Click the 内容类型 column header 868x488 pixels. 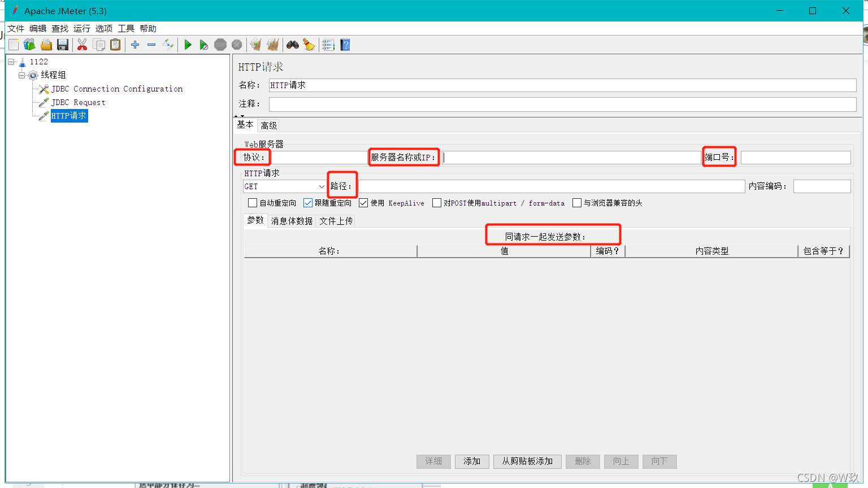click(x=711, y=251)
